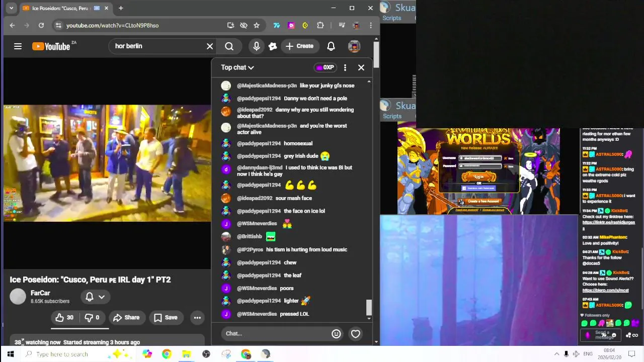Open the tab search dropdown arrow
Image resolution: width=644 pixels, height=362 pixels.
point(11,8)
